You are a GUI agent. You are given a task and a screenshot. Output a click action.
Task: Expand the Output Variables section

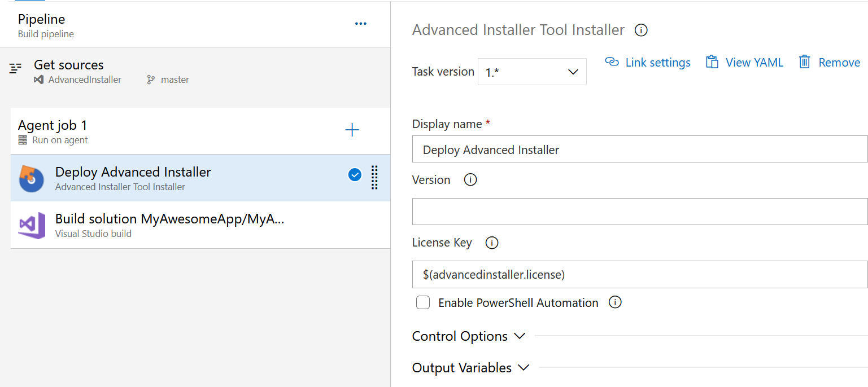(x=471, y=368)
